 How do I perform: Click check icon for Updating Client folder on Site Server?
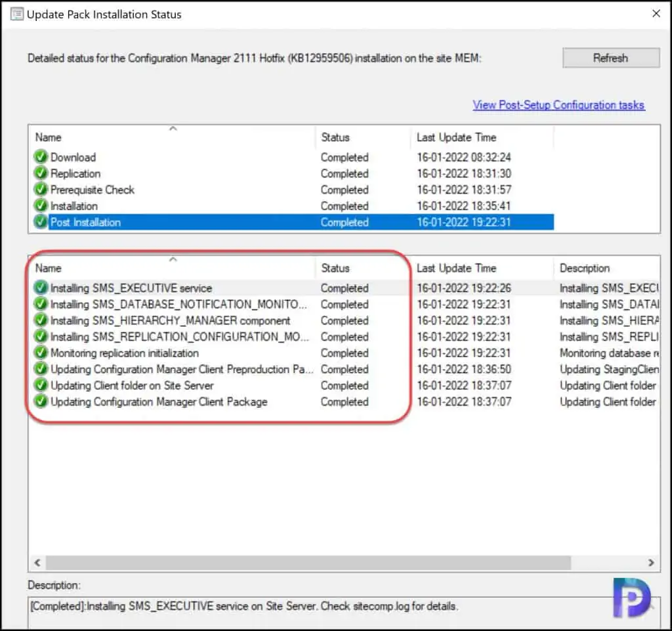pos(41,385)
